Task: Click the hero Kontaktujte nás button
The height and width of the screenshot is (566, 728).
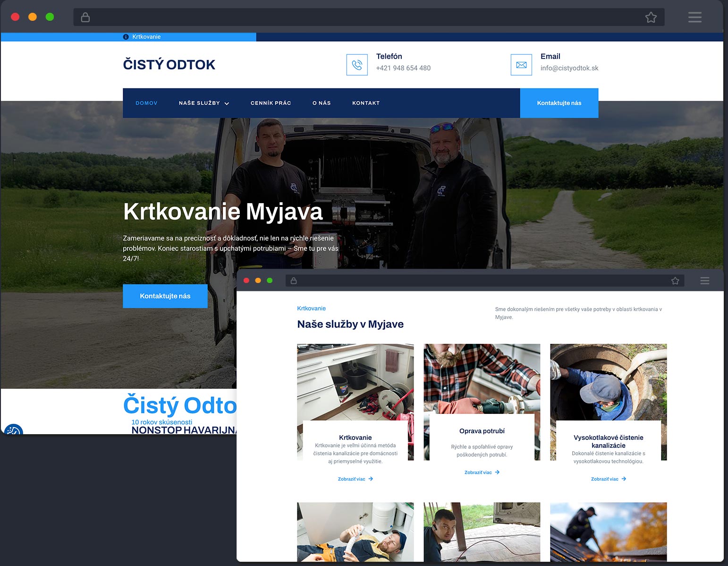Action: point(165,296)
